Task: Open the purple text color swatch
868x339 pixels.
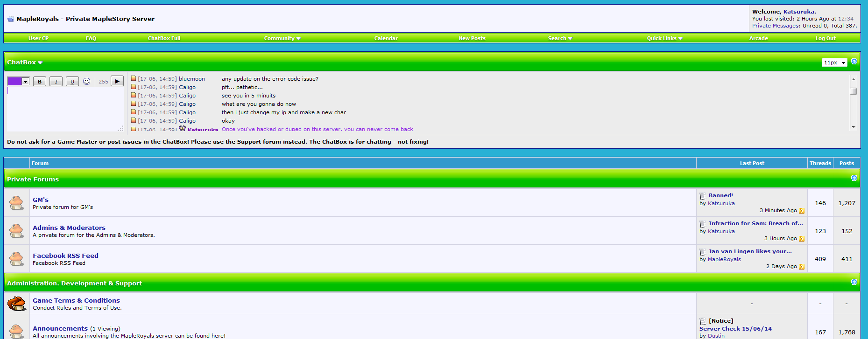Action: (14, 82)
